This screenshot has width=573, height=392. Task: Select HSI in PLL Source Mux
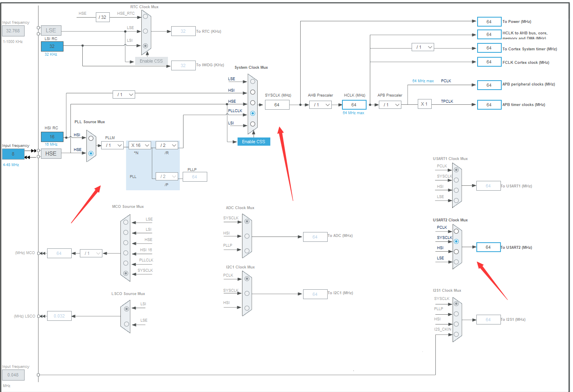pos(91,138)
